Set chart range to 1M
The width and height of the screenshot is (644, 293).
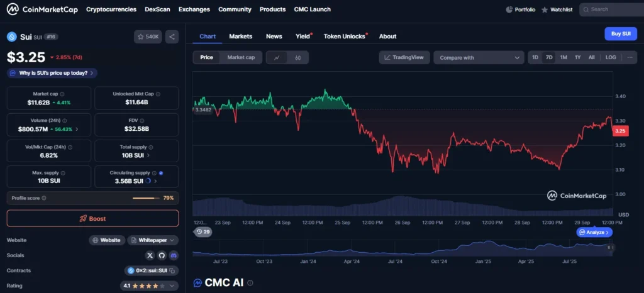(x=563, y=57)
